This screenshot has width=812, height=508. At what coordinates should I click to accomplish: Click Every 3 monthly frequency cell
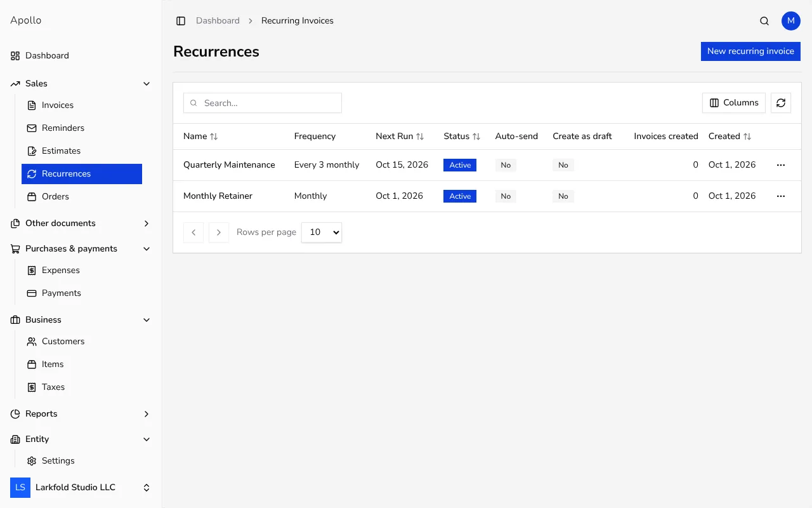coord(327,165)
